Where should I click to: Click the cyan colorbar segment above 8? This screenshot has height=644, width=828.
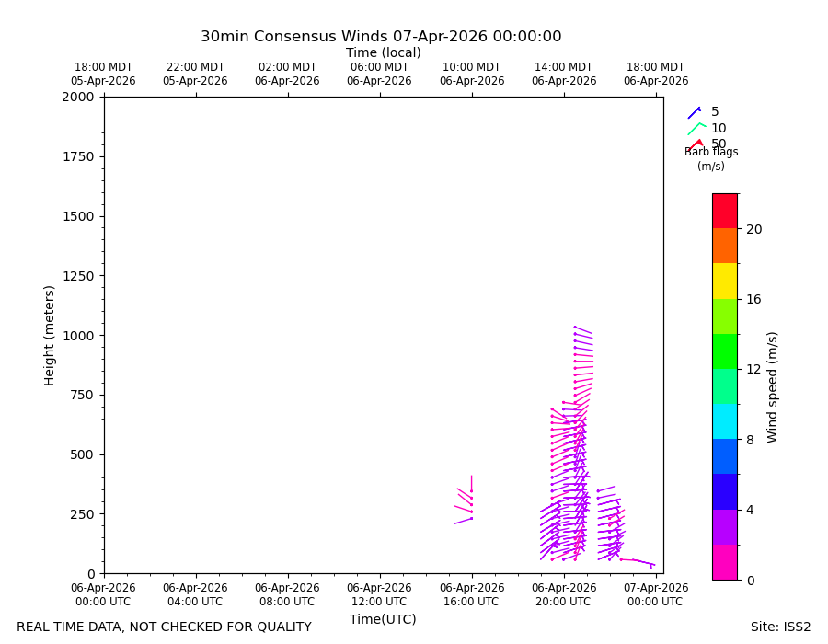point(725,421)
